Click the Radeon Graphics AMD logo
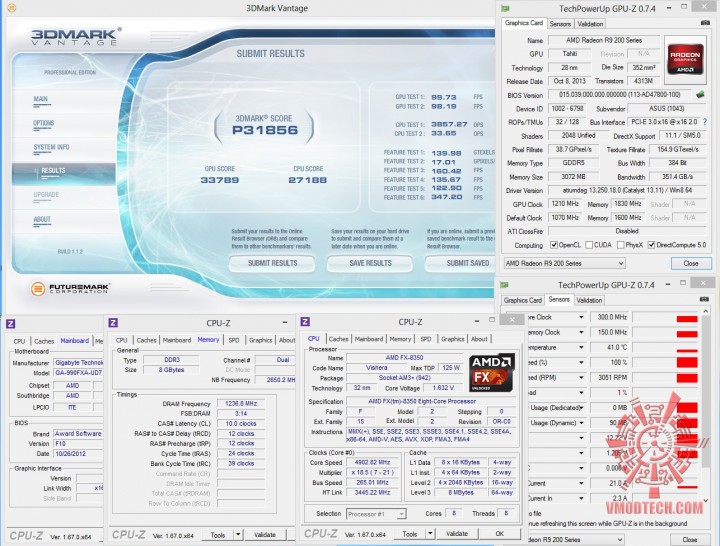720x546 pixels. point(685,59)
